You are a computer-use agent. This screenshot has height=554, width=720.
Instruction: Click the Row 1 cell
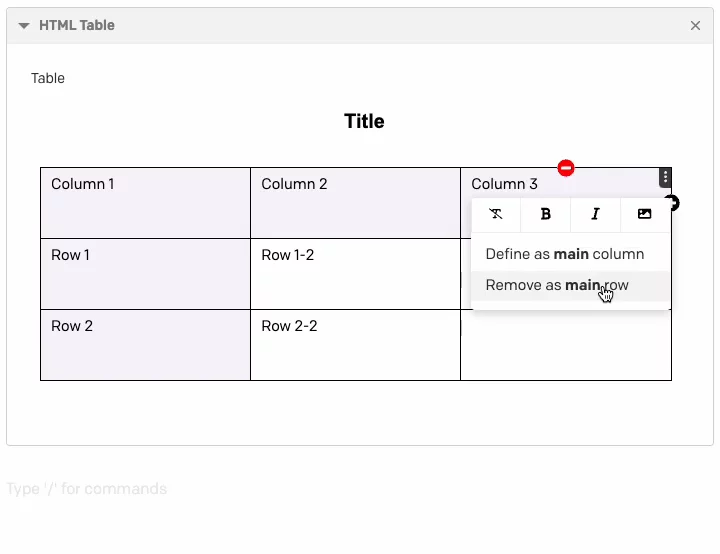146,274
